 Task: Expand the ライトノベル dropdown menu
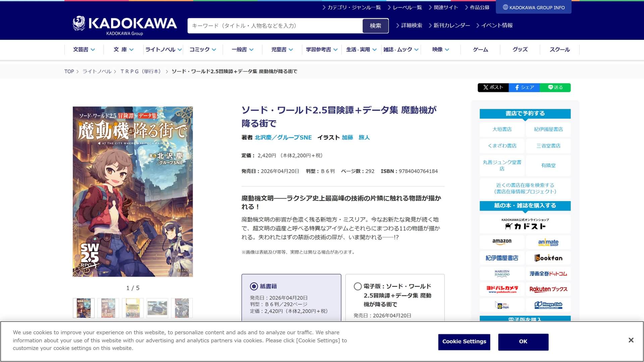click(x=163, y=50)
